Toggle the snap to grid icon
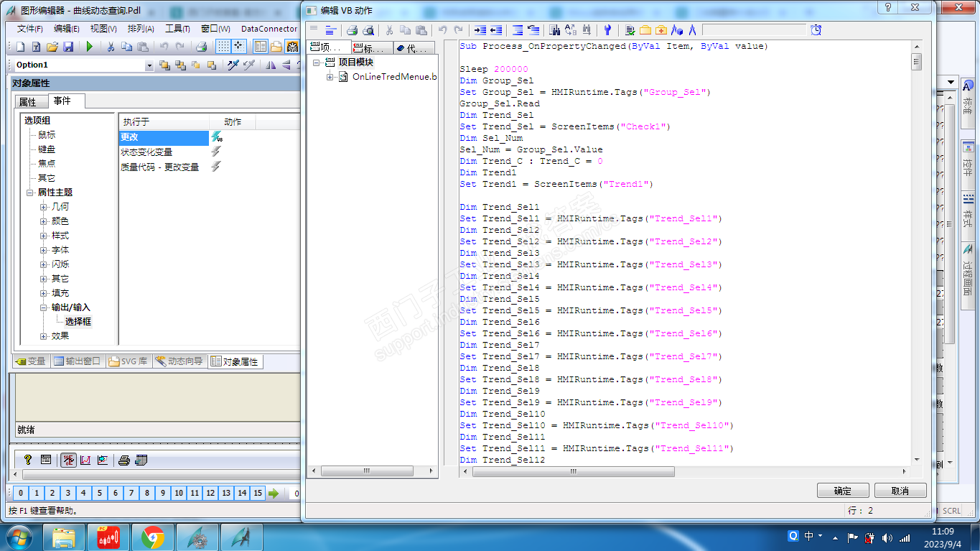The width and height of the screenshot is (980, 551). (238, 47)
